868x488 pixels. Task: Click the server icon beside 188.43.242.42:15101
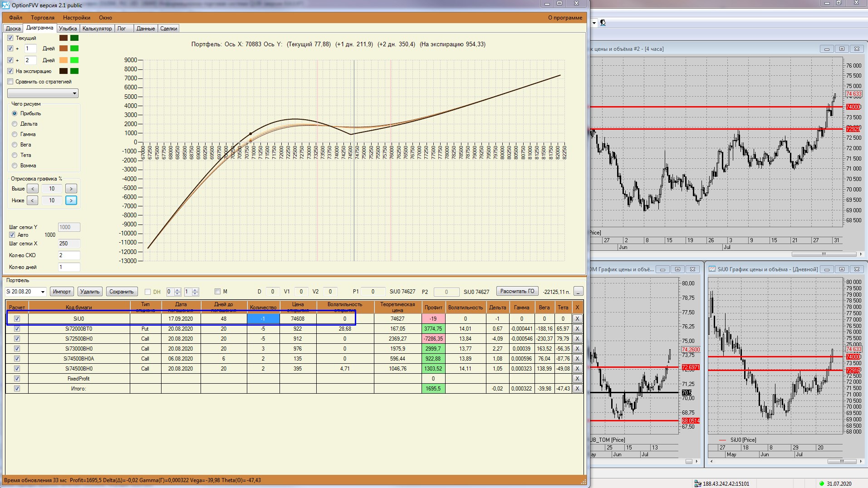698,483
